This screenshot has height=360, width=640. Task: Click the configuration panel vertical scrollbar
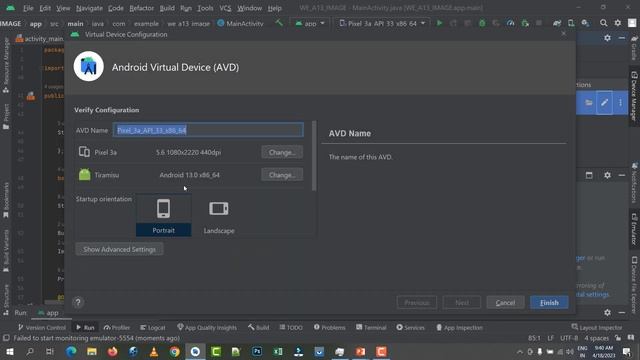314,156
